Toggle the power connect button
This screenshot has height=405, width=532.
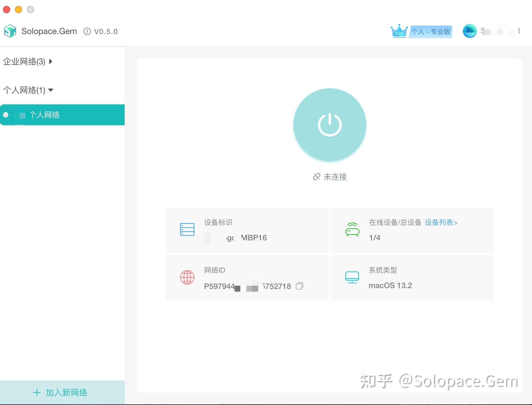330,125
